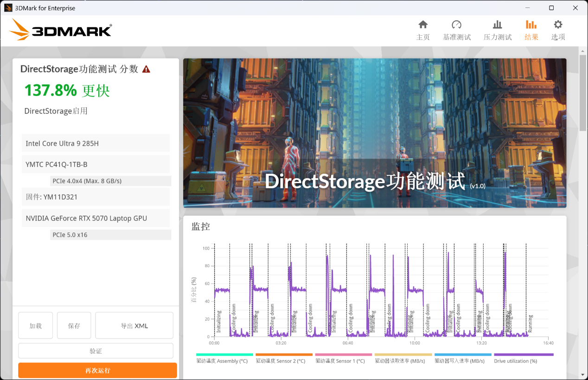Toggle 驱动温度 Sensor 2 legend series
The height and width of the screenshot is (380, 588).
click(284, 358)
